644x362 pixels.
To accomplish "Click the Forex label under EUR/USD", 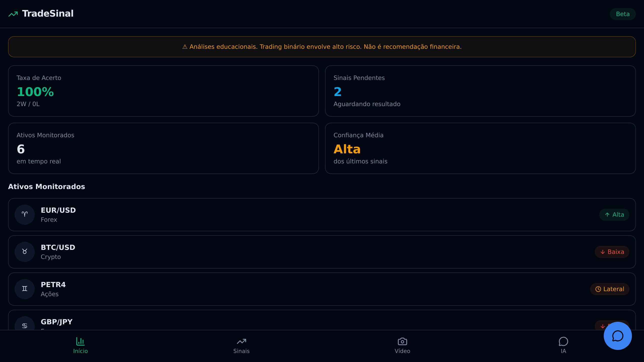I will tap(49, 220).
